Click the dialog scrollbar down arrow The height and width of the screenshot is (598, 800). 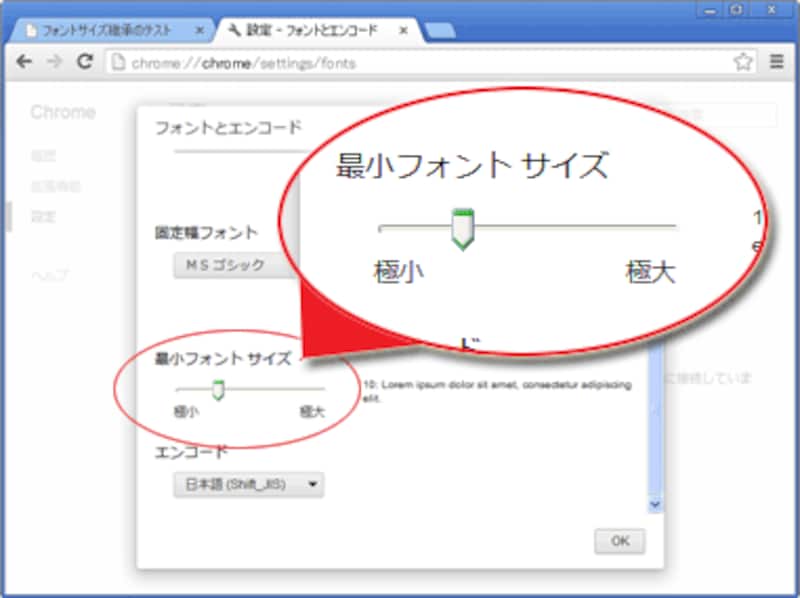655,505
